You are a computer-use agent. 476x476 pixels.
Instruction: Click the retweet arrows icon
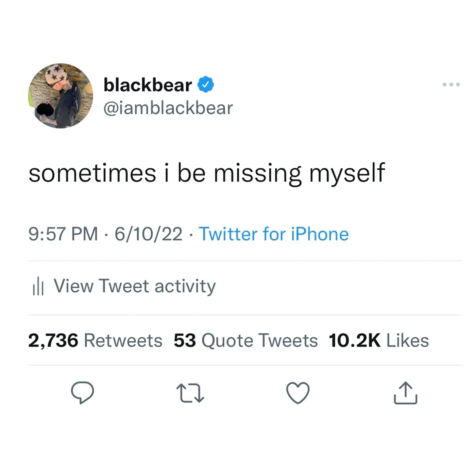(190, 393)
